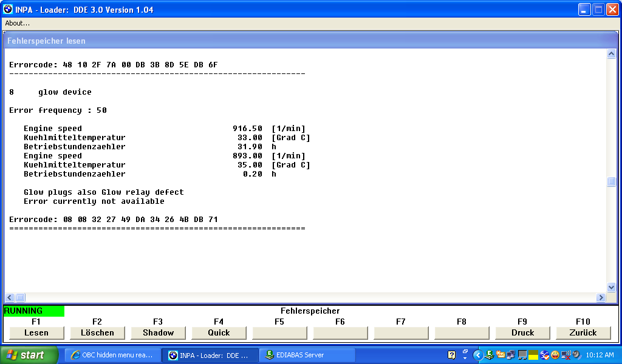Click the Druck print button
Viewport: 622px width, 364px height.
click(522, 332)
